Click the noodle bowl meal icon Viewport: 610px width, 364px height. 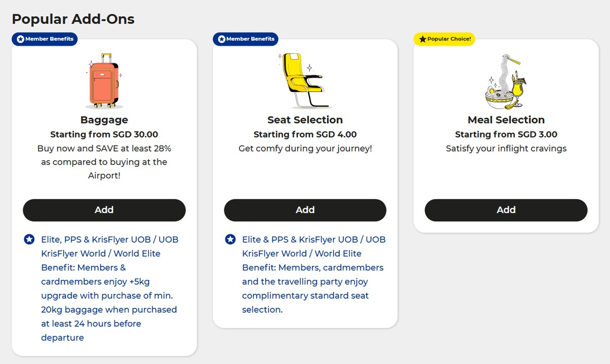coord(506,82)
